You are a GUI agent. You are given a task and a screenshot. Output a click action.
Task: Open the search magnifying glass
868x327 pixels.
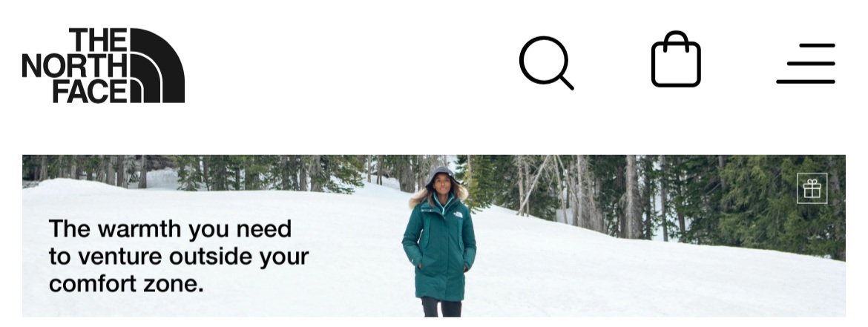click(546, 62)
